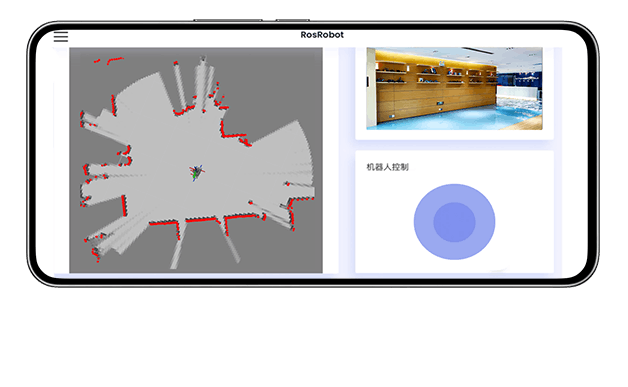This screenshot has height=387, width=628.
Task: Click the diagonal scan ray at map bottom
Action: (231, 244)
